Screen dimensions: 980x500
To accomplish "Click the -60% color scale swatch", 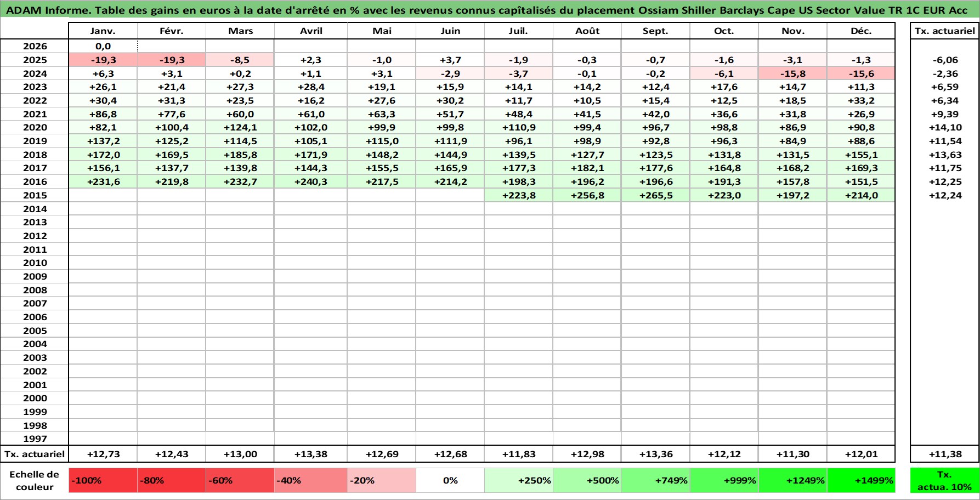I will pyautogui.click(x=240, y=480).
